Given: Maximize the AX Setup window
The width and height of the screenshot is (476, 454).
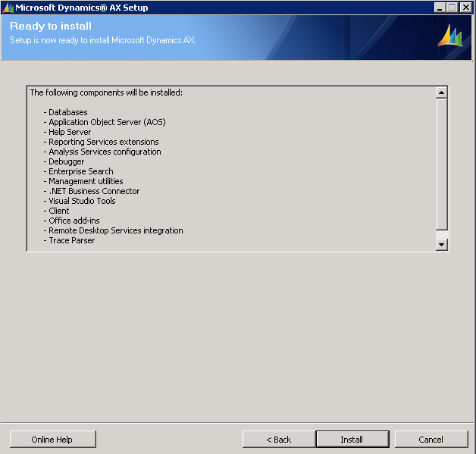Looking at the screenshot, I should pyautogui.click(x=453, y=8).
